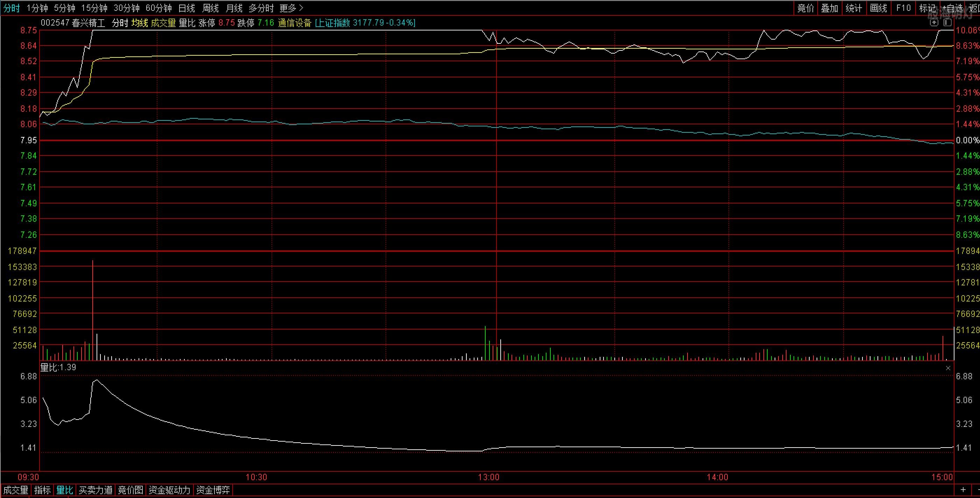Add stock via +自选 button
This screenshot has width=980, height=498.
click(952, 8)
